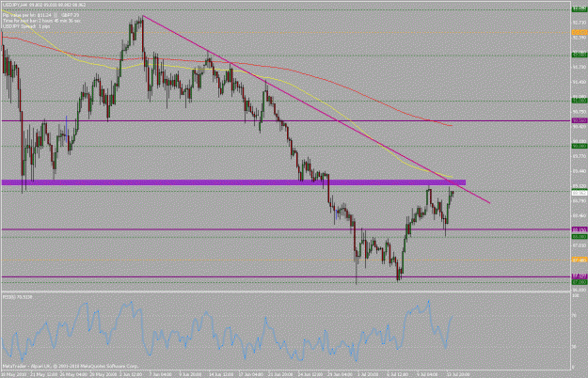Image resolution: width=588 pixels, height=378 pixels.
Task: Select the purple horizontal line near 88.15
Action: [285, 228]
